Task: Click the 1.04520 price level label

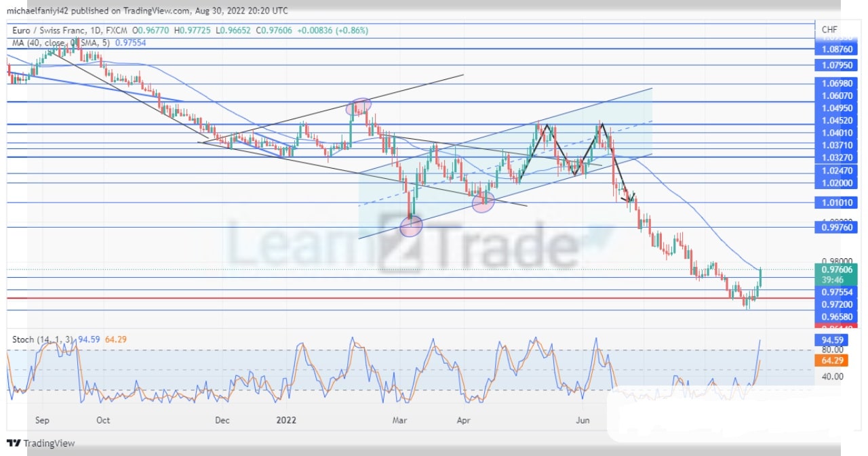Action: click(x=835, y=121)
